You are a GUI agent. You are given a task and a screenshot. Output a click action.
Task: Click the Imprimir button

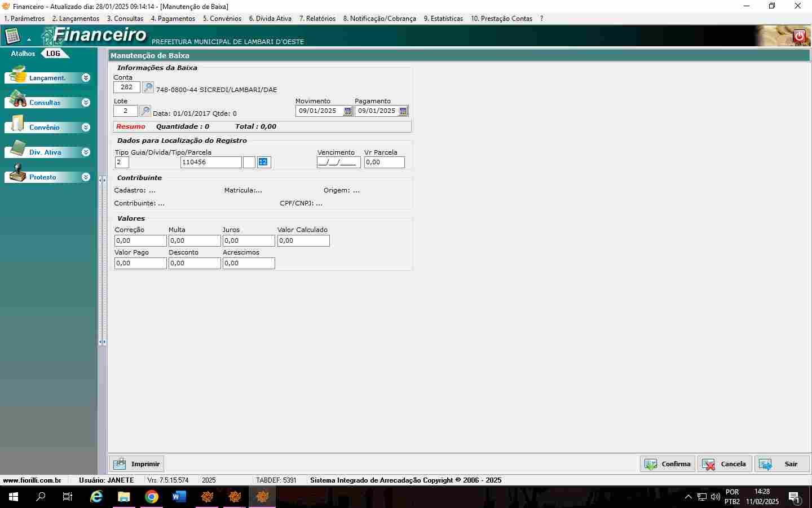(136, 464)
